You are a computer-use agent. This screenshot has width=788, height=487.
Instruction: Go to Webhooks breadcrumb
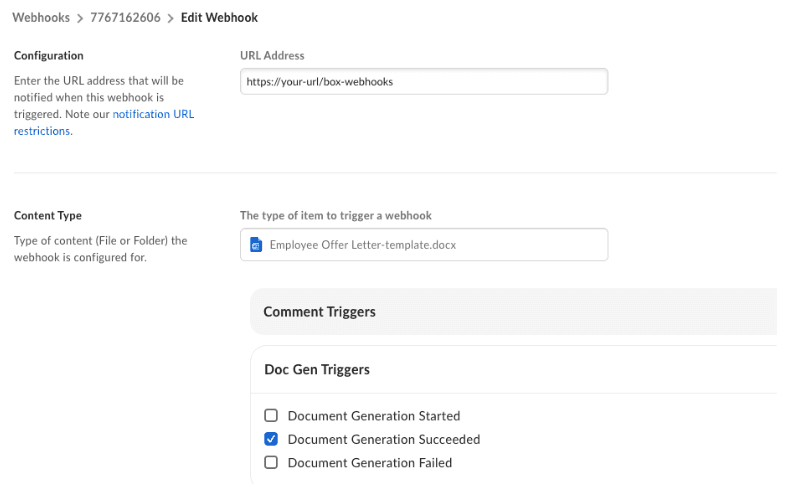[x=41, y=18]
